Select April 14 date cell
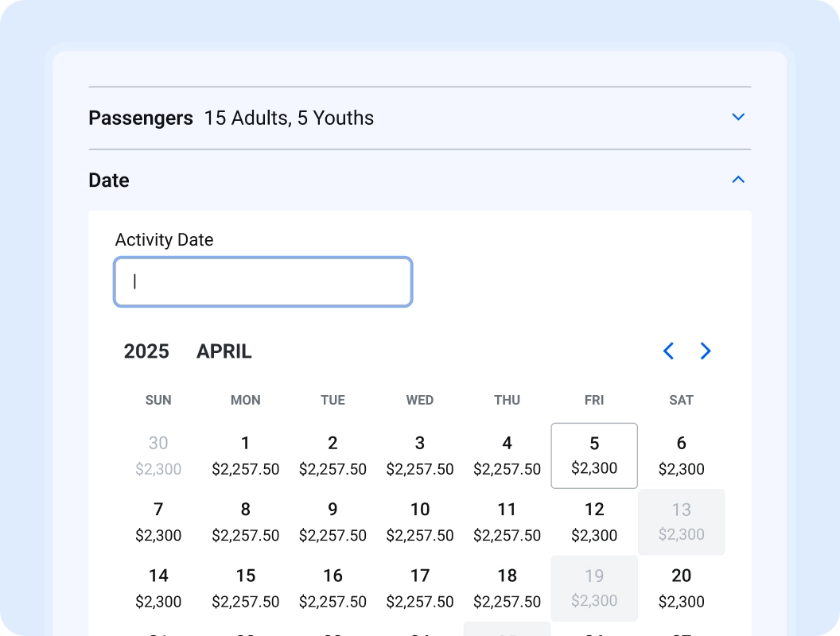840x636 pixels. pyautogui.click(x=158, y=588)
